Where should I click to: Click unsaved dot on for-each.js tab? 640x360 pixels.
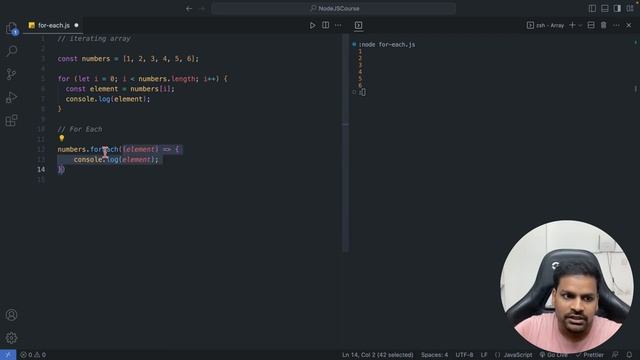point(76,25)
